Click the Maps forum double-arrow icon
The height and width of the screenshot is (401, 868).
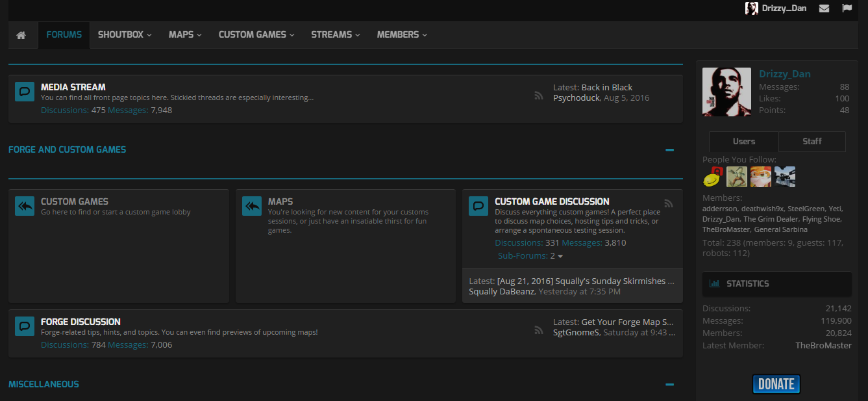252,206
